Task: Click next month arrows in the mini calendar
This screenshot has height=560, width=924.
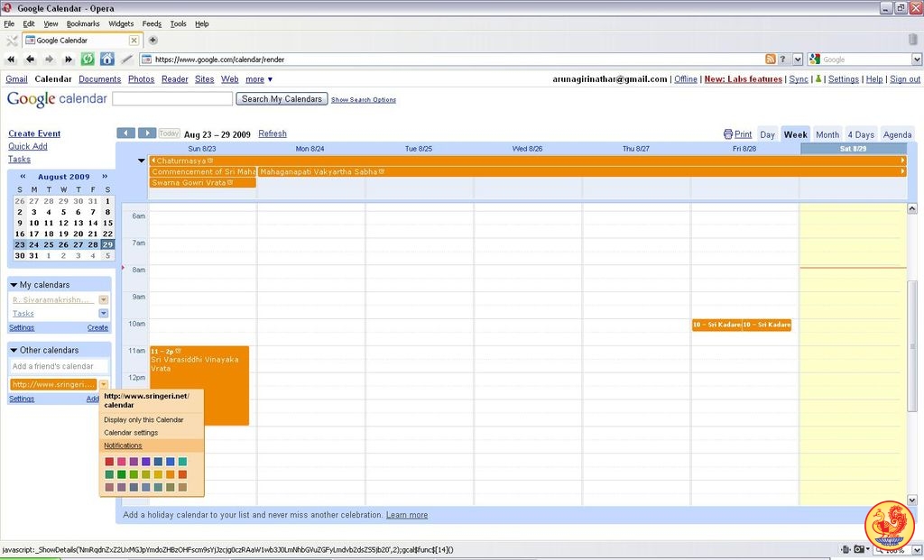Action: 105,176
